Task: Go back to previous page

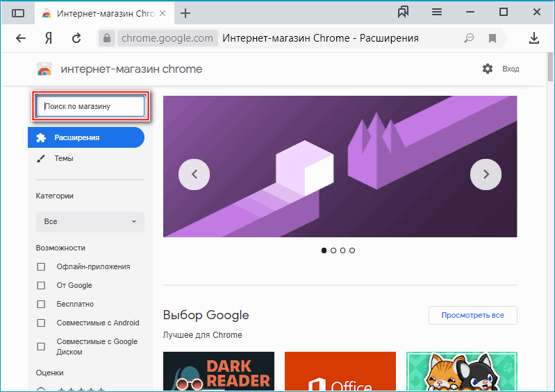Action: 21,38
